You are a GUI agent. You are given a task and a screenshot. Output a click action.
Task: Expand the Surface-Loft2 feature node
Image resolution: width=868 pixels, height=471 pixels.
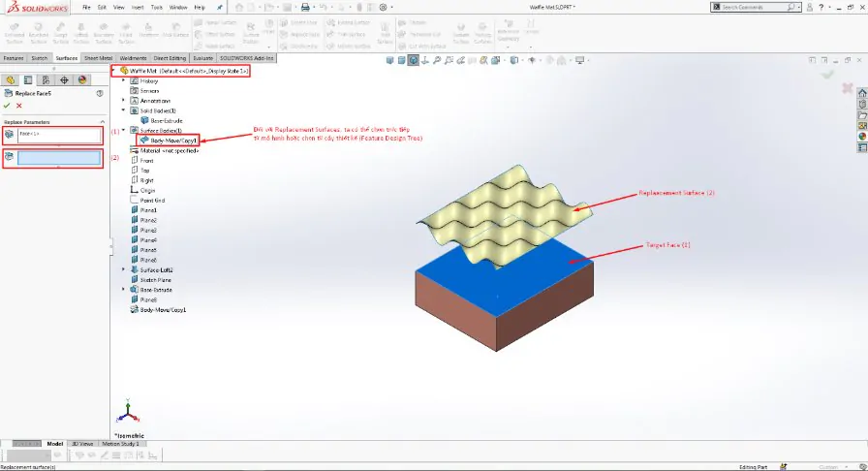[123, 269]
